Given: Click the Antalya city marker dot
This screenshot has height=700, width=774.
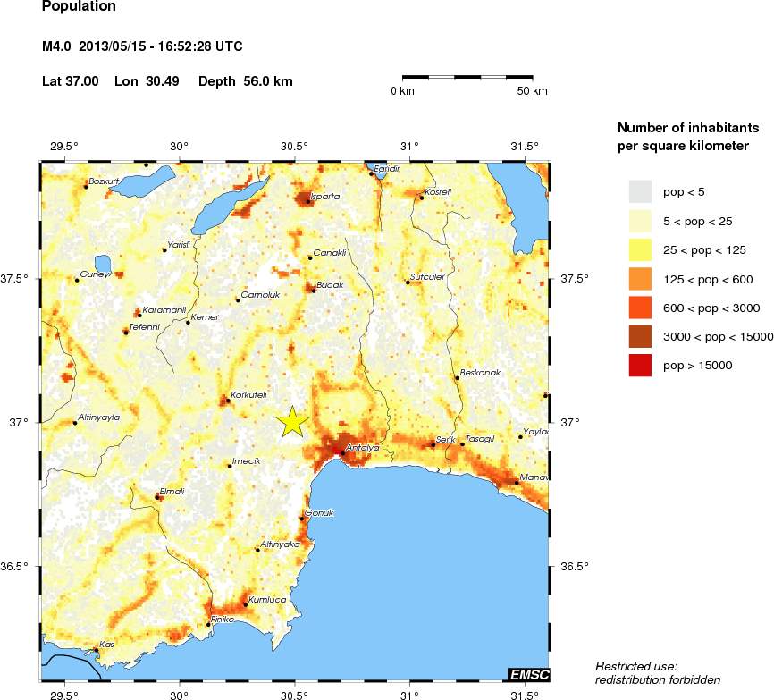Looking at the screenshot, I should (343, 452).
